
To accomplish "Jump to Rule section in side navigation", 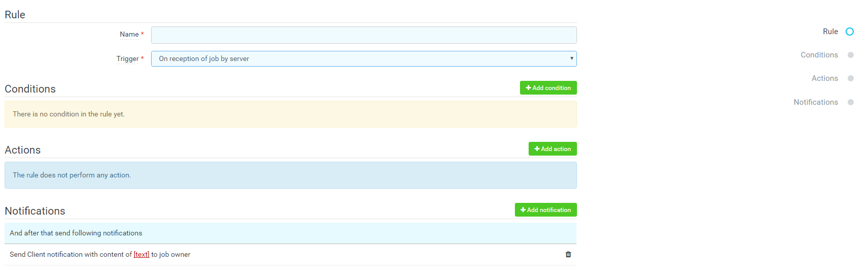I will tap(830, 32).
